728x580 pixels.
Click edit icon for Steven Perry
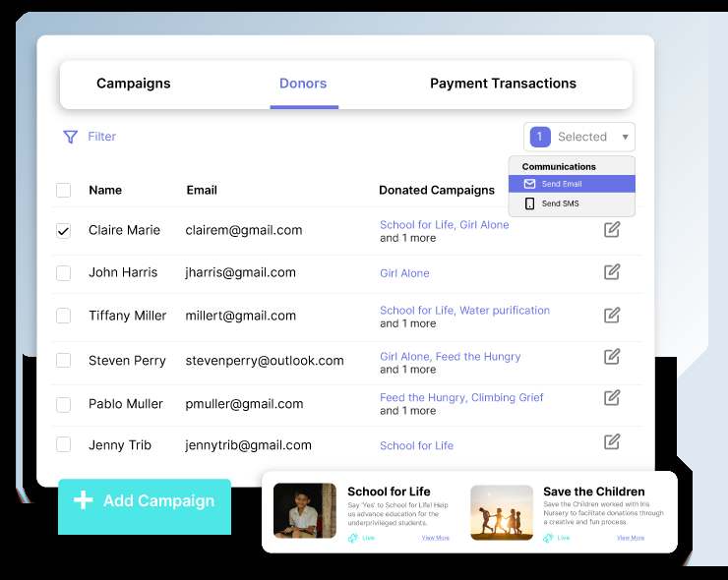(612, 357)
